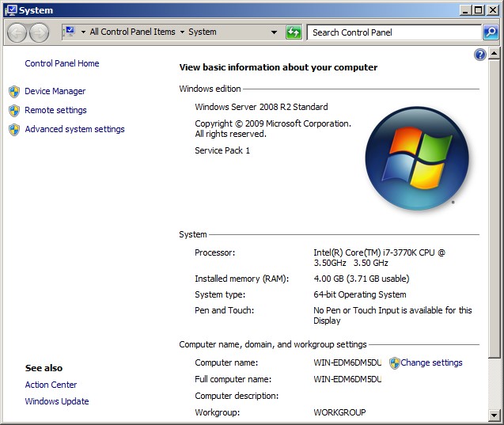Click Change settings link
Viewport: 504px width, 425px height.
pos(431,362)
